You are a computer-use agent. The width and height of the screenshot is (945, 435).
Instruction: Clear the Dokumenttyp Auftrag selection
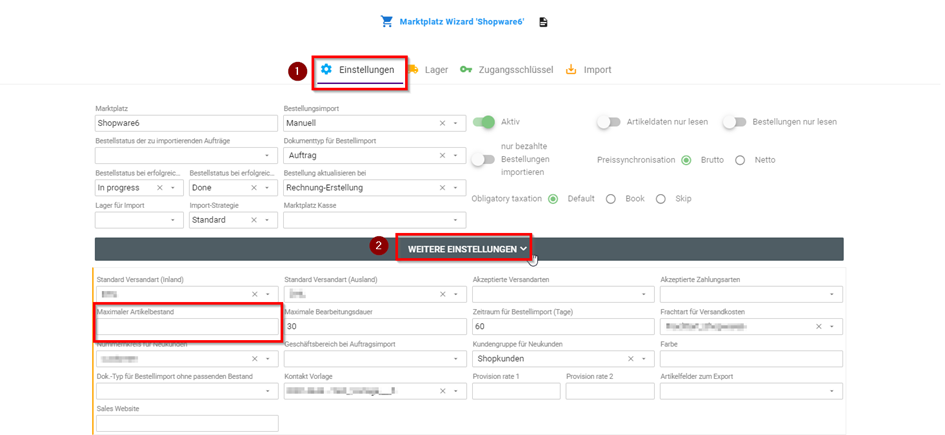442,155
